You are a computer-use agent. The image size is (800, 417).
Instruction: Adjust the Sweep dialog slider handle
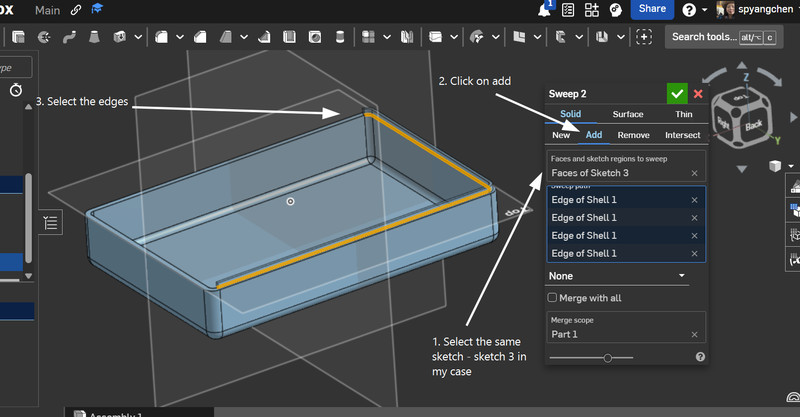pos(608,357)
